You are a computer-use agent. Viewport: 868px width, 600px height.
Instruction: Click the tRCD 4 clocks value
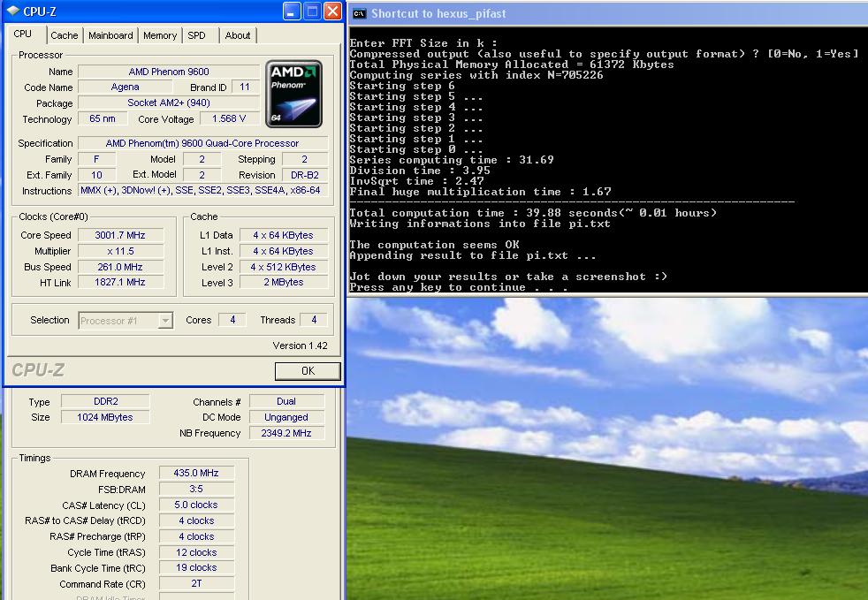pyautogui.click(x=196, y=520)
